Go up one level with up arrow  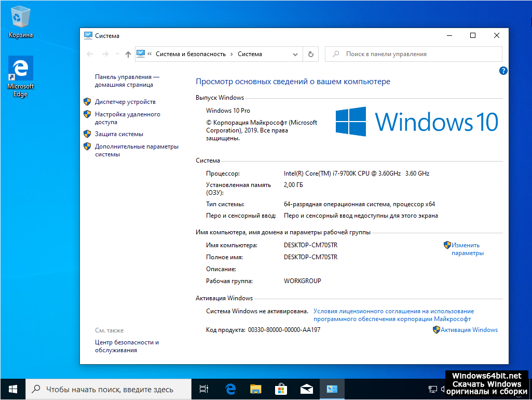128,54
